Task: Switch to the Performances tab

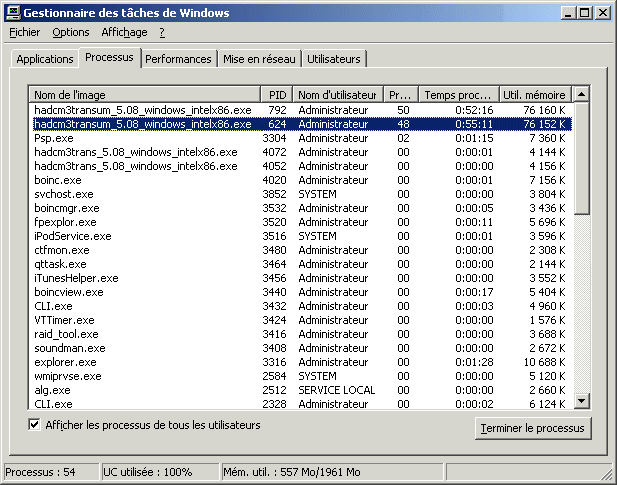Action: [178, 59]
